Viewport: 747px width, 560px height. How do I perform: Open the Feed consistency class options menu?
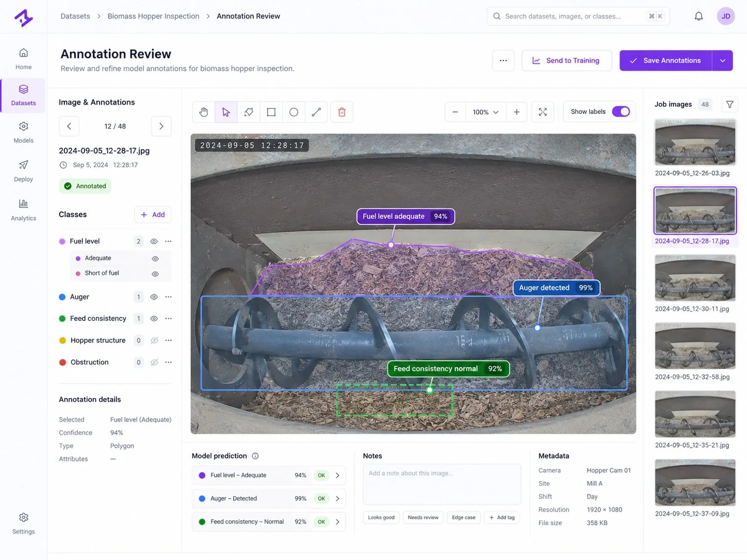(168, 319)
